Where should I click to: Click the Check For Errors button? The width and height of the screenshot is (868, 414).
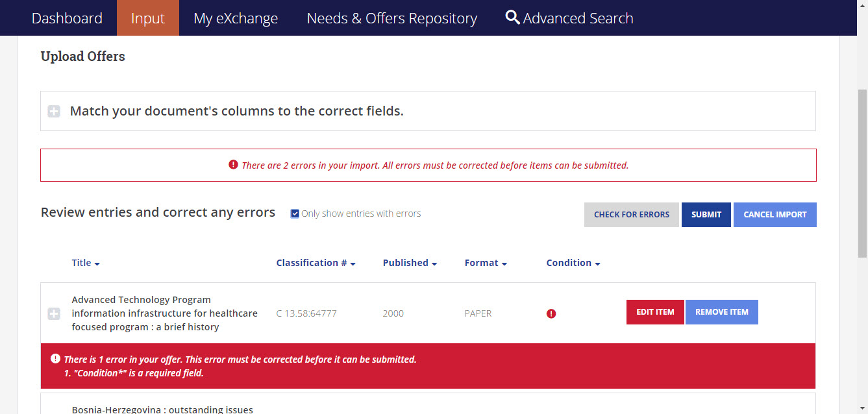coord(632,215)
